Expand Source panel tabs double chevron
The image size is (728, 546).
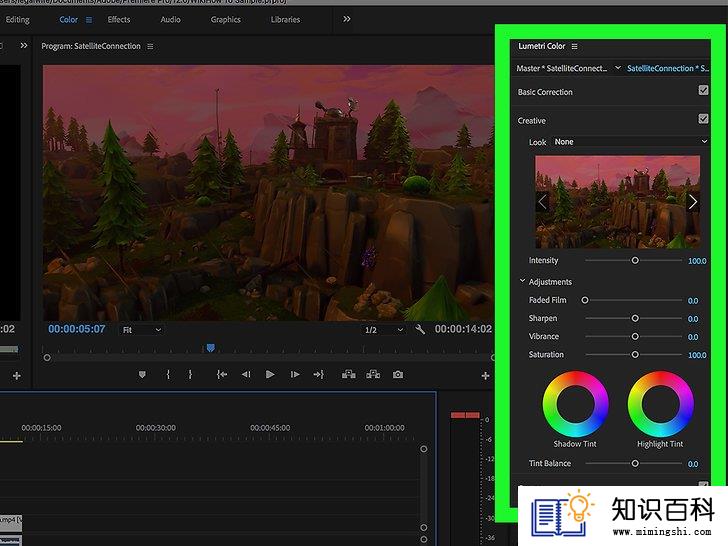pyautogui.click(x=24, y=46)
